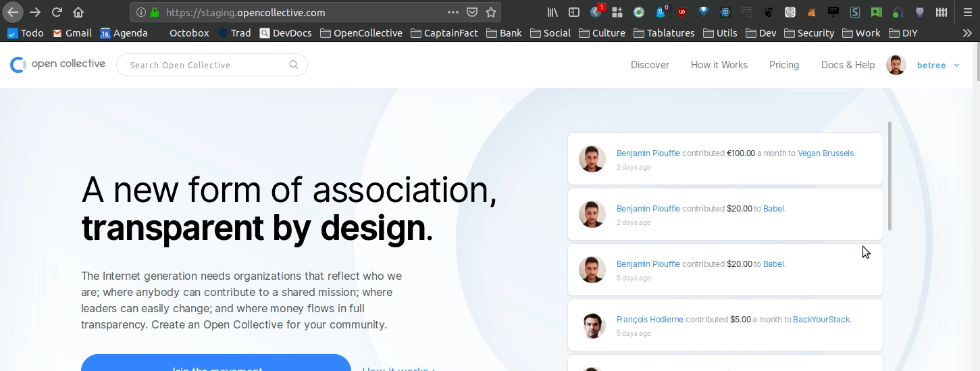Open the Agenda bookmark
The image size is (980, 371).
tap(124, 33)
